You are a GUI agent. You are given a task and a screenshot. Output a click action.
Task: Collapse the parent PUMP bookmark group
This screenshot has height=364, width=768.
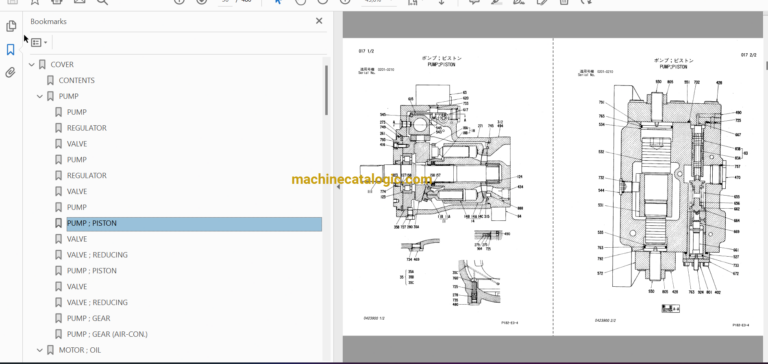[40, 97]
